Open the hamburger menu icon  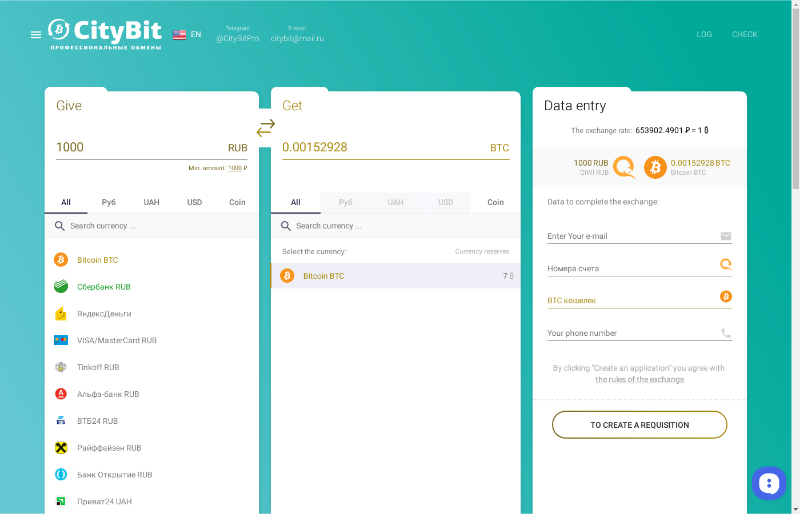(36, 34)
